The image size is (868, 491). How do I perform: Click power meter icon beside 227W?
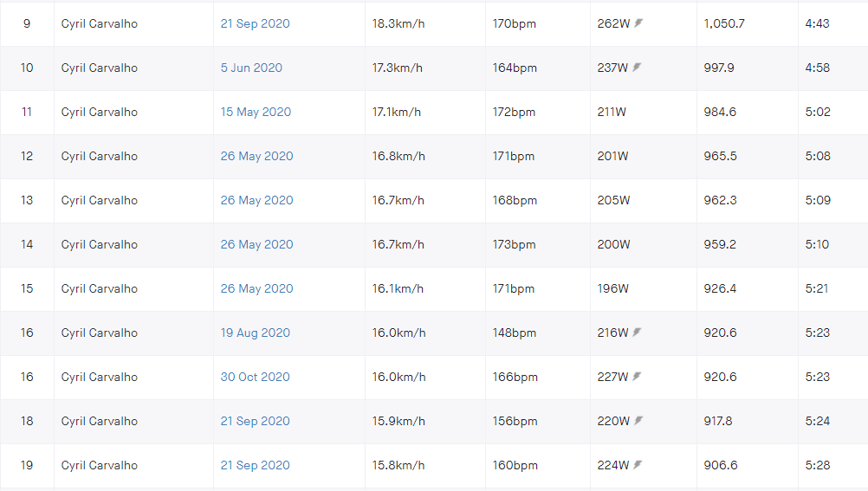click(x=637, y=377)
